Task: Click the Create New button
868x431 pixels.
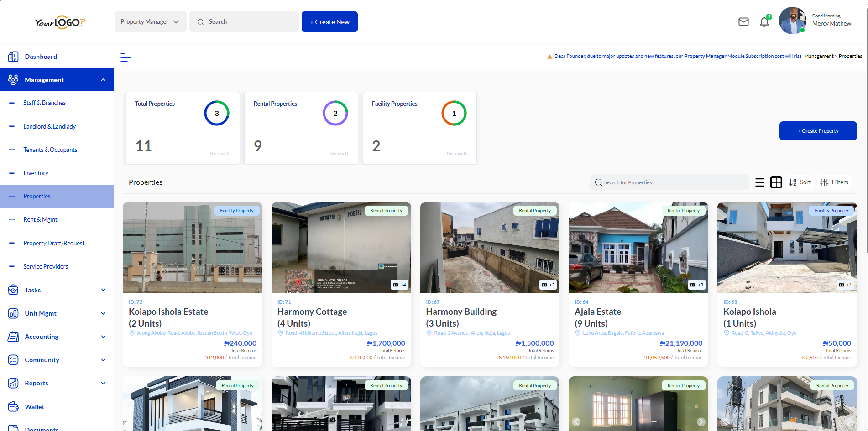Action: 329,21
